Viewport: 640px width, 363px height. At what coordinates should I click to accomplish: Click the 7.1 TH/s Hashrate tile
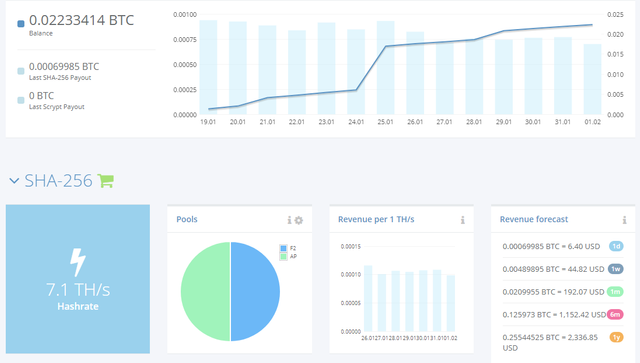click(78, 279)
